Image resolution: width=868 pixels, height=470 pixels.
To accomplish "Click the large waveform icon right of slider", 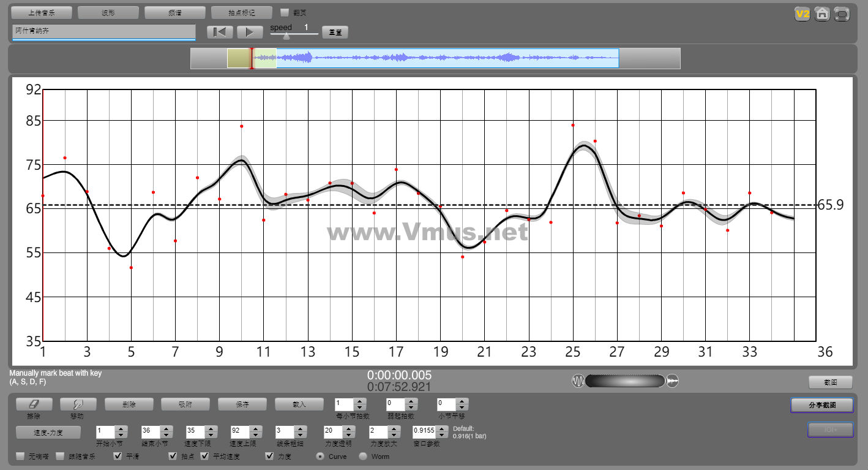I will (673, 381).
